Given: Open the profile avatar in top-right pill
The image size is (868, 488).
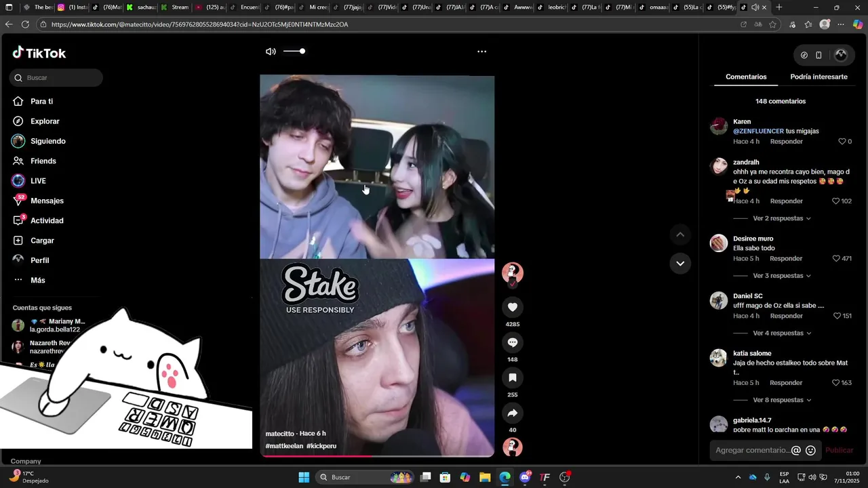Looking at the screenshot, I should point(841,55).
